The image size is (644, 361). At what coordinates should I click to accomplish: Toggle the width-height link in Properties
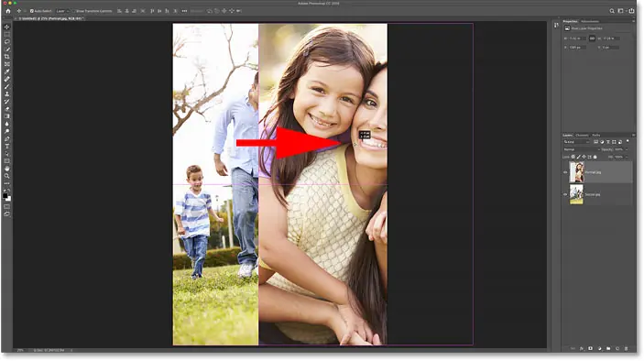[x=592, y=38]
